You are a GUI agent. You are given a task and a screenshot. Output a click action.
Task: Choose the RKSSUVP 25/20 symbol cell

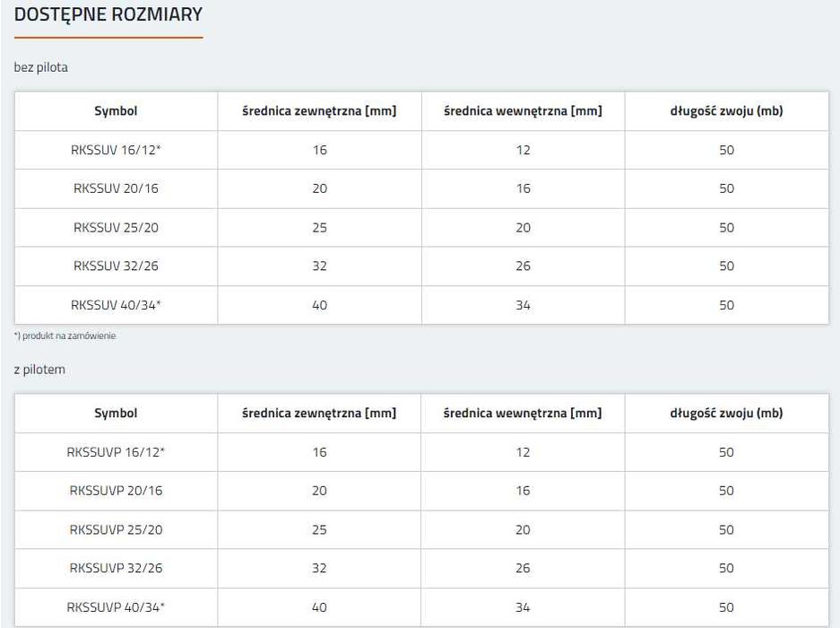(116, 529)
